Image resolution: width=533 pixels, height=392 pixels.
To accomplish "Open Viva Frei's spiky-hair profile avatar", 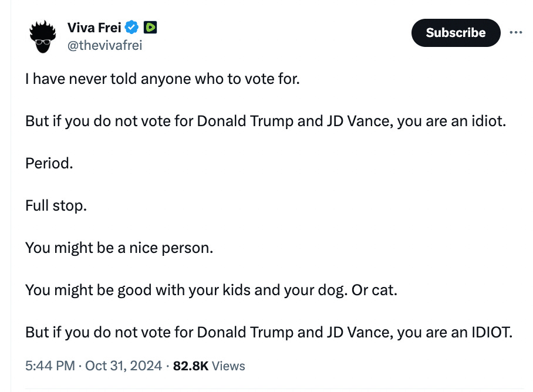I will [x=42, y=37].
